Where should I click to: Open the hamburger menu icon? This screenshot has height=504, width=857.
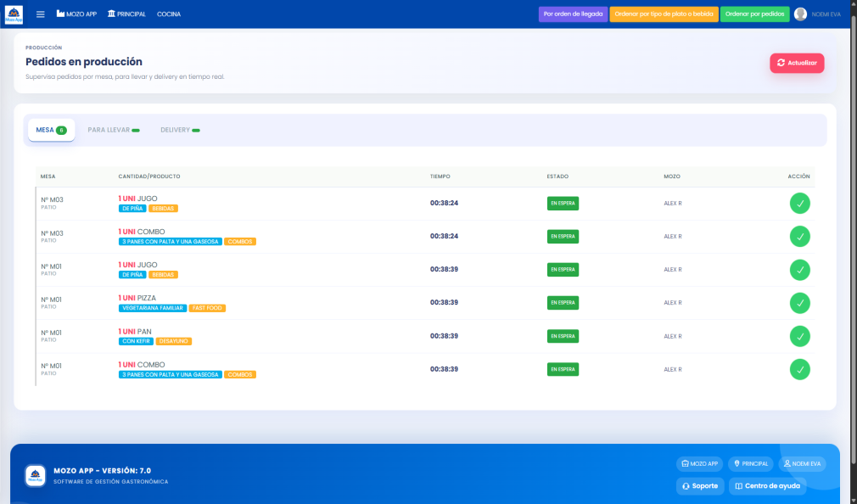[x=40, y=14]
